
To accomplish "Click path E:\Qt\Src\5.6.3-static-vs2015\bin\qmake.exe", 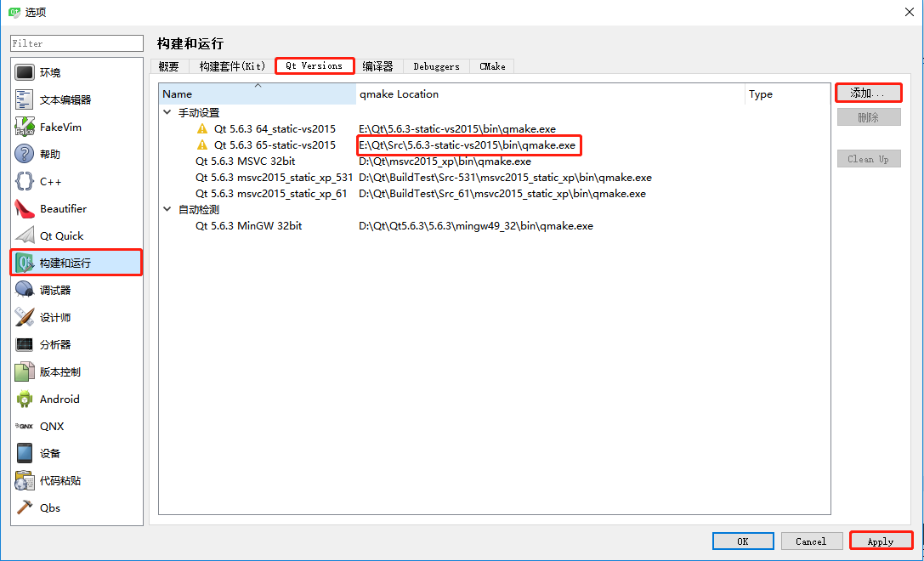I will pos(467,145).
